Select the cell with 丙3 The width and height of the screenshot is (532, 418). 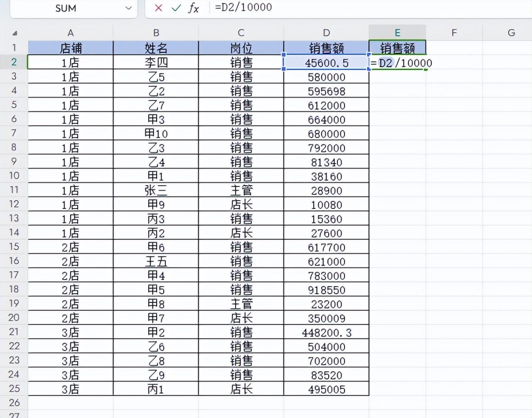pos(156,219)
